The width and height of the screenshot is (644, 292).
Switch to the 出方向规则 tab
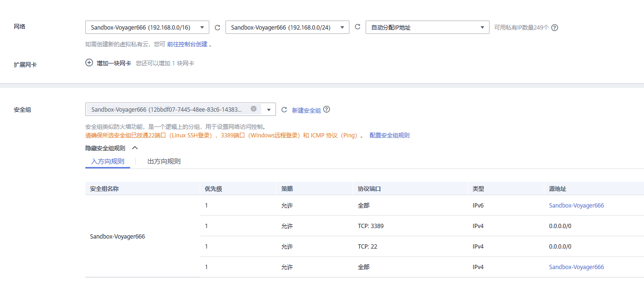coord(164,161)
